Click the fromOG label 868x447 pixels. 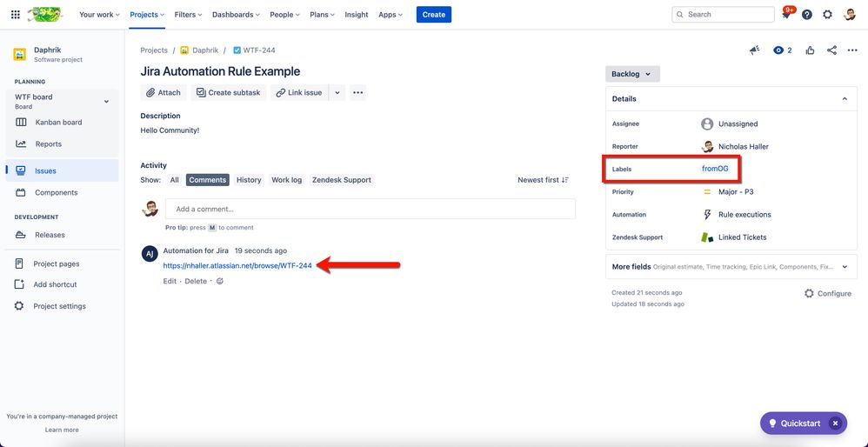(x=715, y=169)
